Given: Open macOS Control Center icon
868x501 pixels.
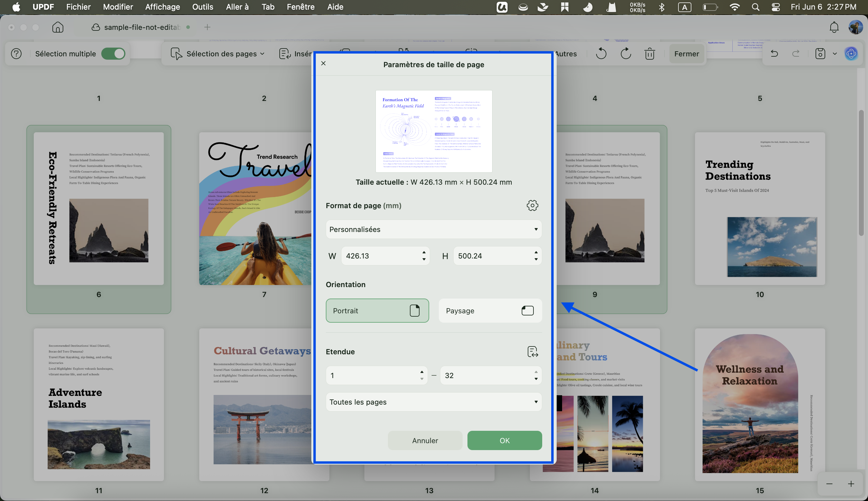Looking at the screenshot, I should click(775, 7).
